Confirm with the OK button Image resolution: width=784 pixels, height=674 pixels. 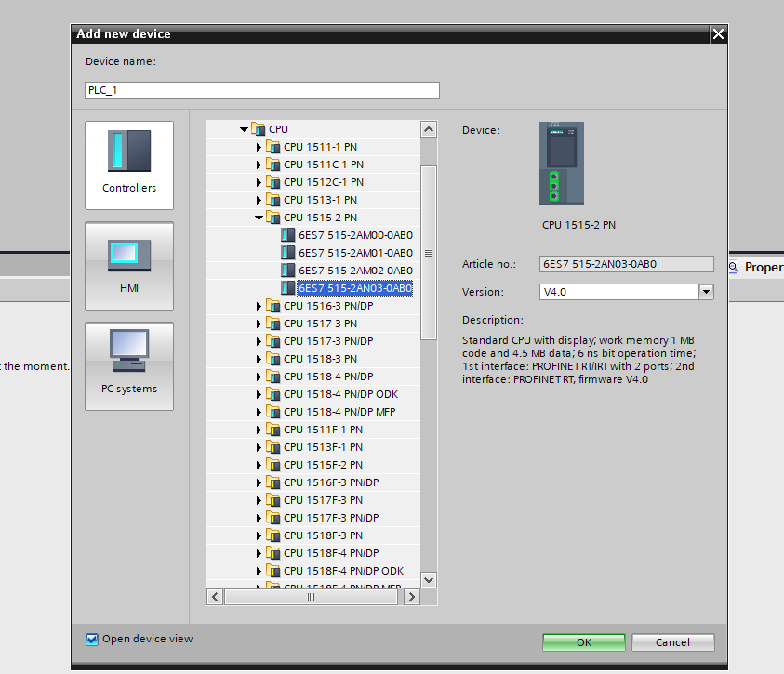coord(583,642)
